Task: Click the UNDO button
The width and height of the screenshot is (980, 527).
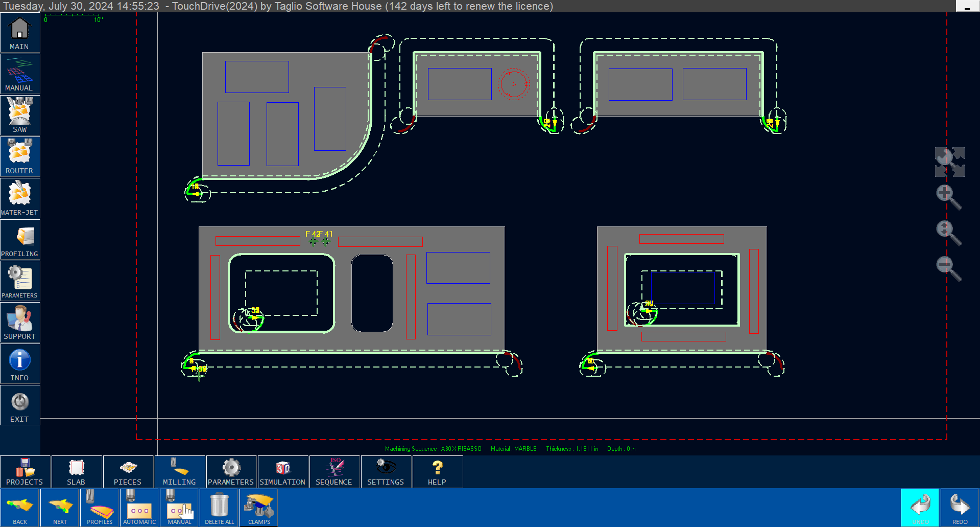Action: pos(920,508)
